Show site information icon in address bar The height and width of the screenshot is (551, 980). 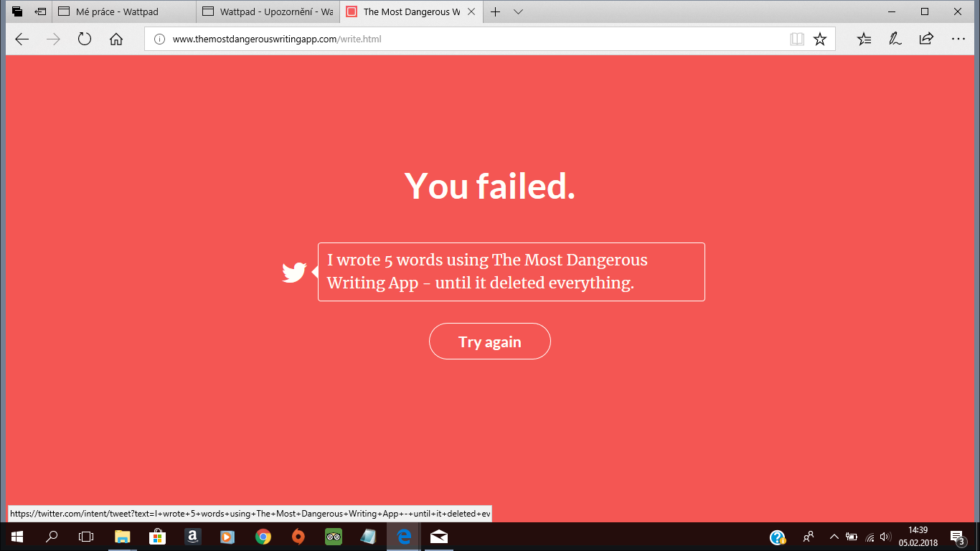[159, 39]
